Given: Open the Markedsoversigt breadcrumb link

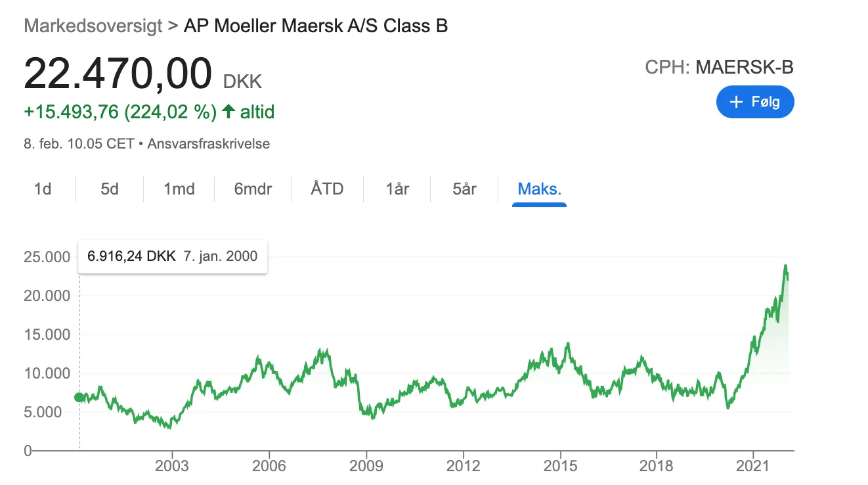Looking at the screenshot, I should click(93, 26).
